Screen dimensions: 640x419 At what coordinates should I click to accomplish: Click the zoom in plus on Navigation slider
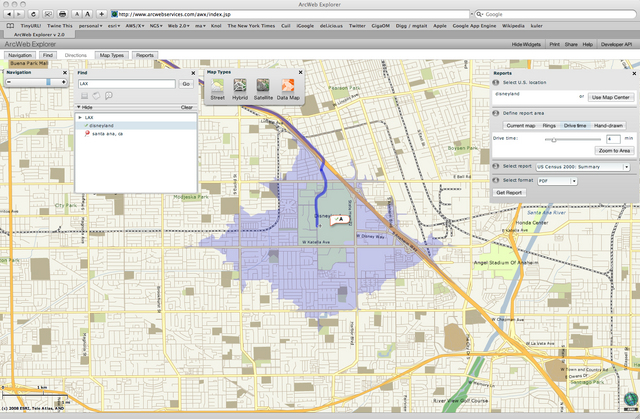tap(63, 82)
